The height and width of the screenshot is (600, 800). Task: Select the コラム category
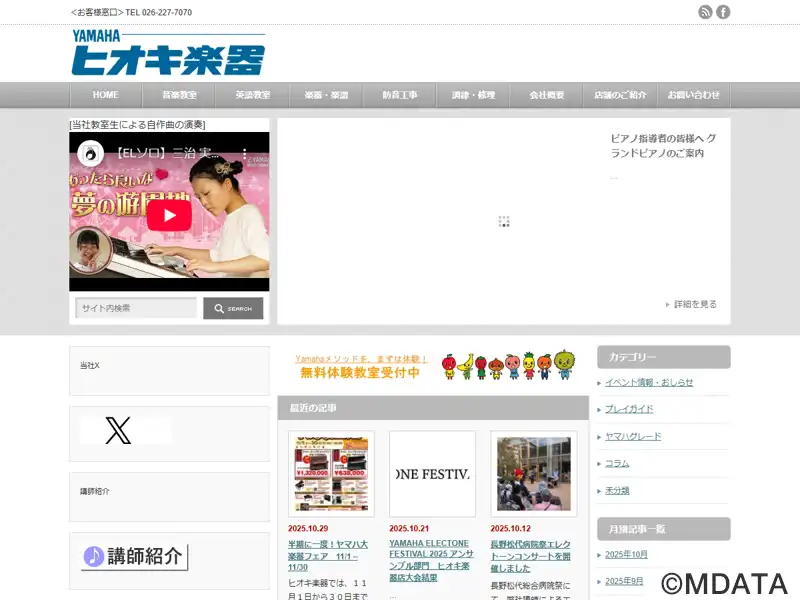coord(617,463)
